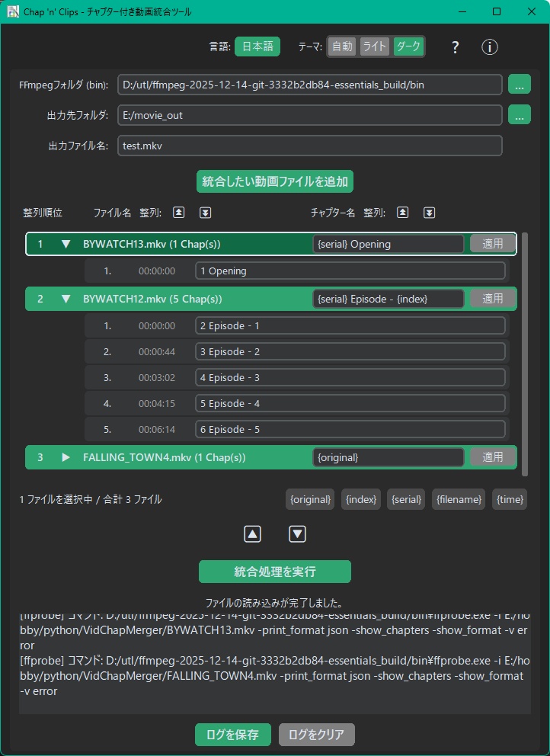Viewport: 550px width, 756px height.
Task: Insert the {index} placeholder tag
Action: point(362,499)
